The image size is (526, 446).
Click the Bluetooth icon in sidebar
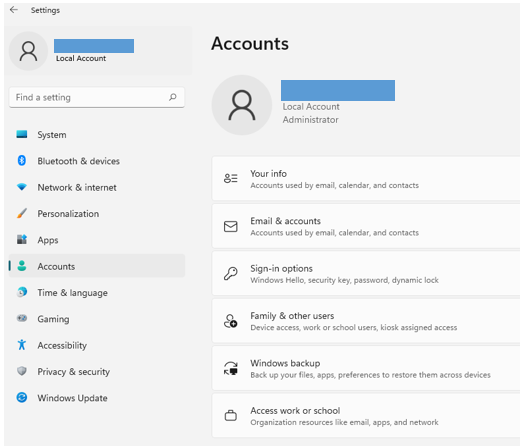(x=22, y=161)
